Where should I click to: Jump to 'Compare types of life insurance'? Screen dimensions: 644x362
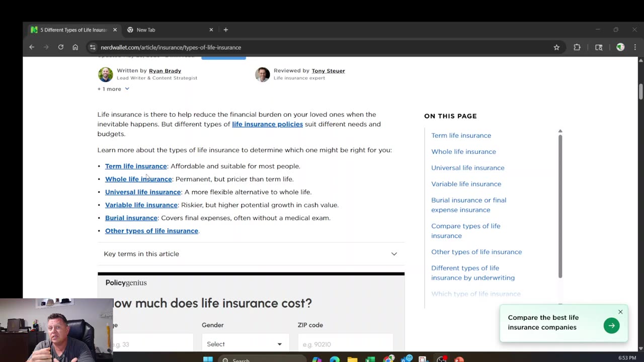(465, 231)
